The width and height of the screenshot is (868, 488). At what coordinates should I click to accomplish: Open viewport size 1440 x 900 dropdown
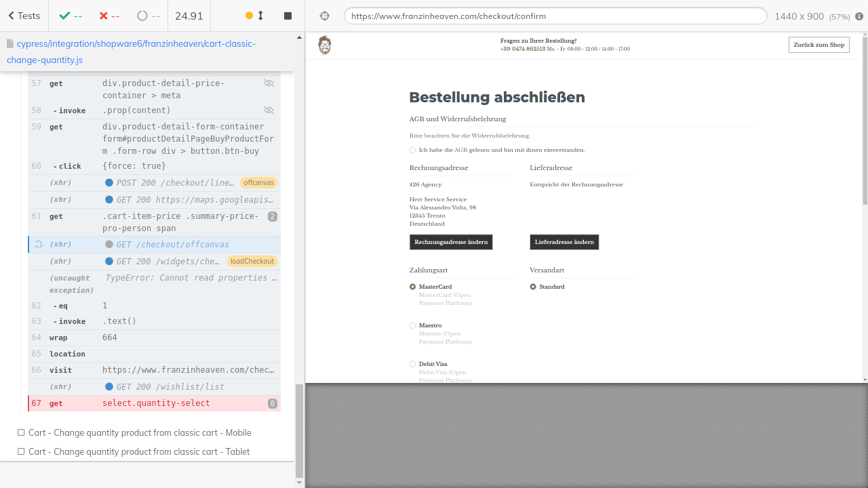coord(799,16)
